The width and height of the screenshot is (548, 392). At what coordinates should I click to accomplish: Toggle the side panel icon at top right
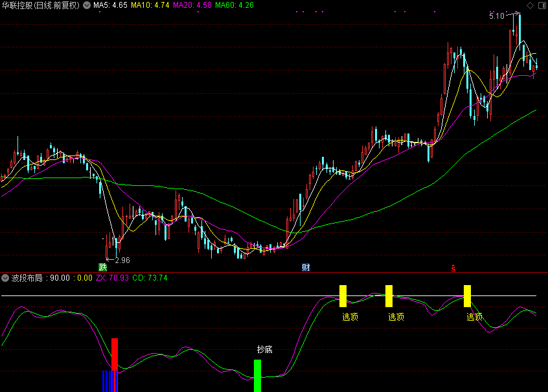(542, 5)
